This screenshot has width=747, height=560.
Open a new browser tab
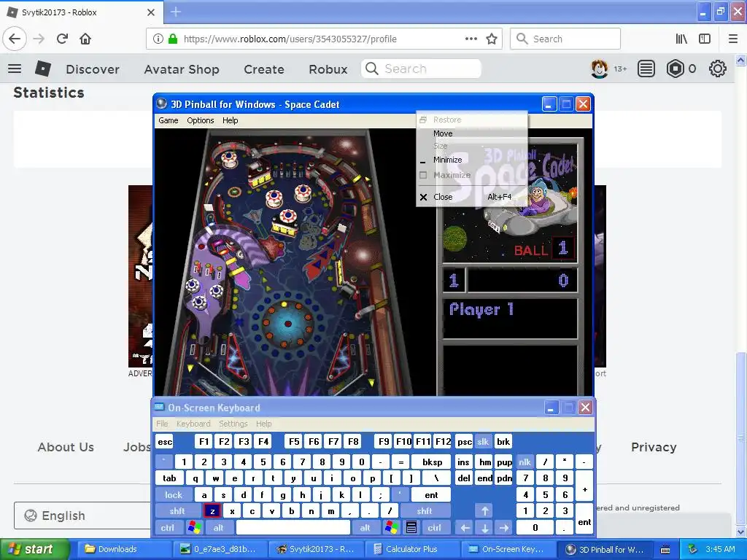coord(175,12)
